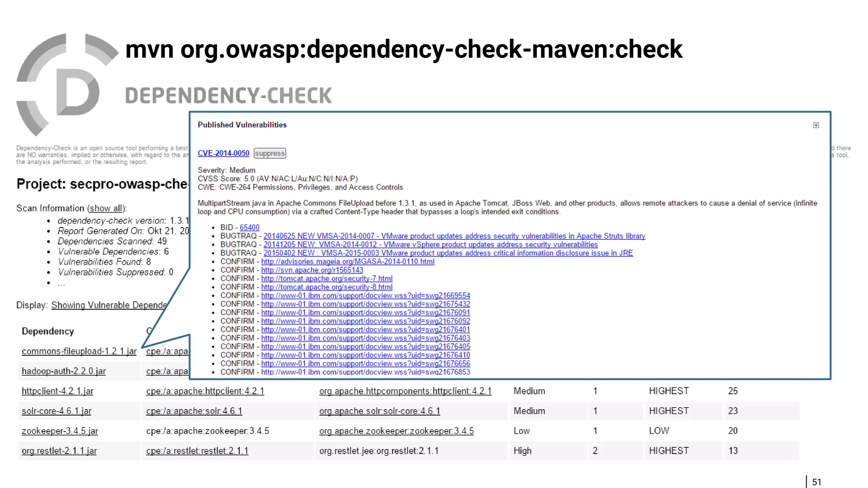Click the CWE-264 Permissions line
Screen dimensions: 868x488
pos(300,187)
